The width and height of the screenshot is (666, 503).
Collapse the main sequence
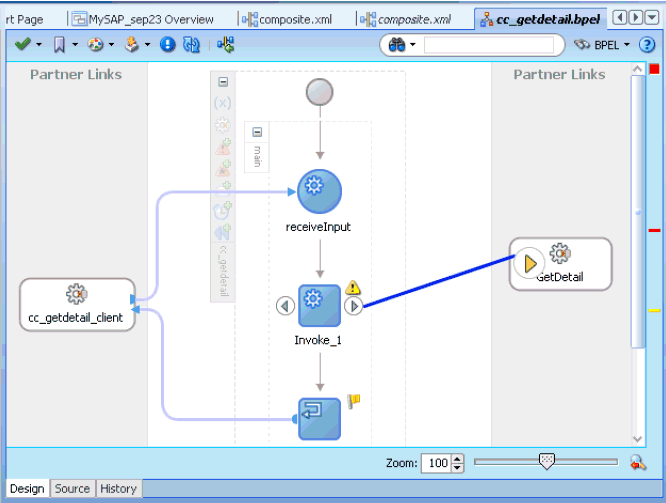(257, 132)
